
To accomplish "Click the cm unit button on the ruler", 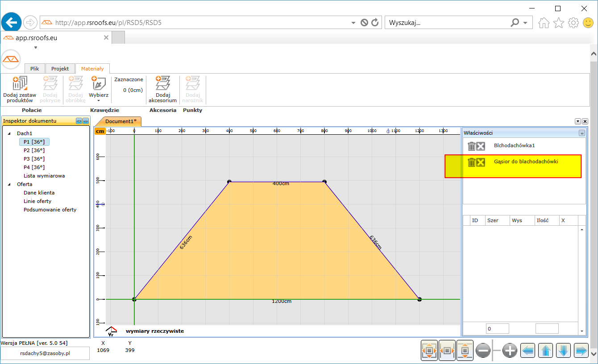I will pos(100,131).
